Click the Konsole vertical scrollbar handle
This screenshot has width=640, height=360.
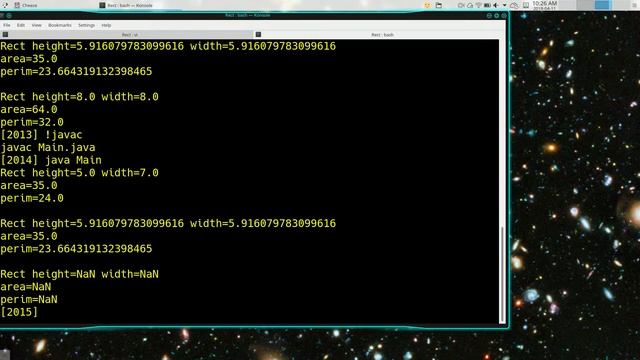click(x=502, y=274)
